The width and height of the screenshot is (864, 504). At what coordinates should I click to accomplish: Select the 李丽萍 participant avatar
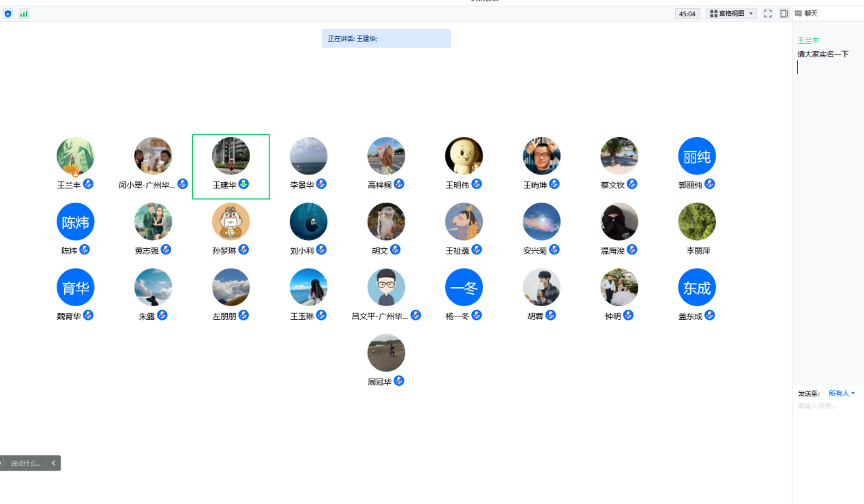coord(697,222)
